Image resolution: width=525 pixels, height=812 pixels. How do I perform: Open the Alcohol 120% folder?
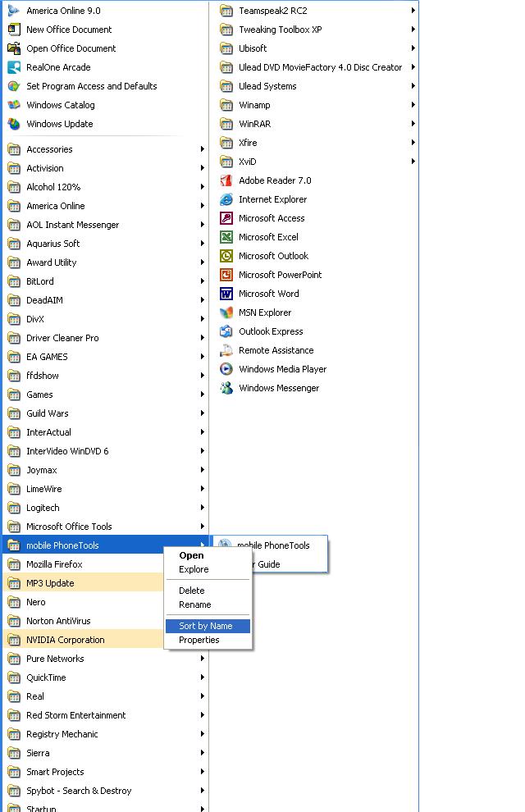click(106, 187)
